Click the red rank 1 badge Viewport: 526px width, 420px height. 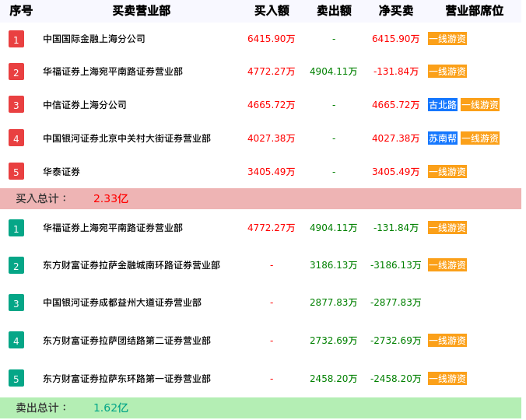point(16,39)
